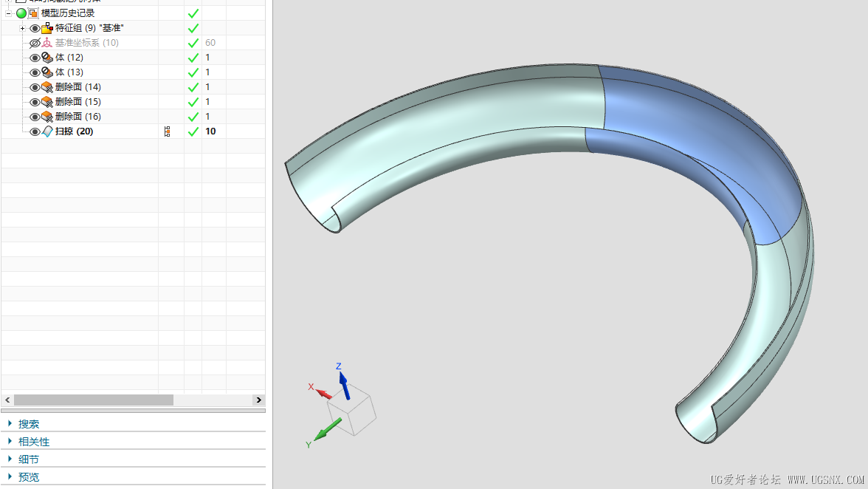Viewport: 868px width, 489px height.
Task: Select the 模型历史记录 tree row
Action: (134, 13)
